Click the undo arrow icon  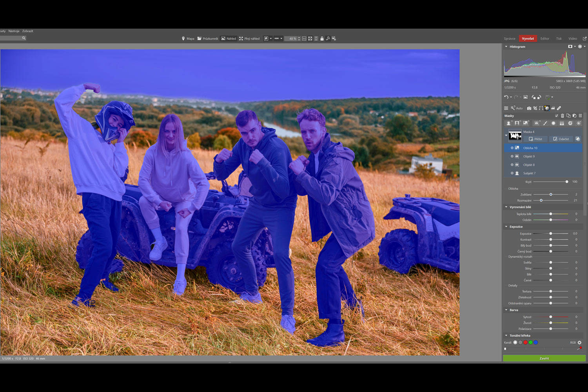tap(506, 97)
